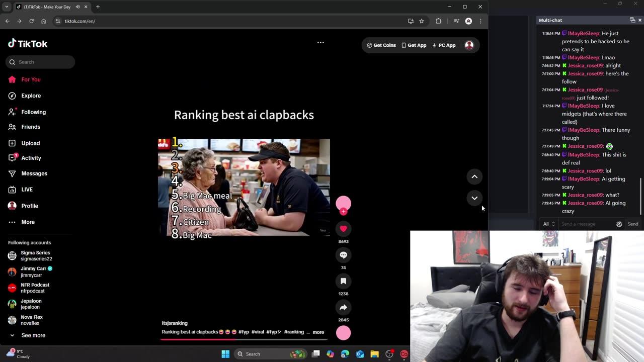
Task: Mute the TikTok tab audio
Action: (x=77, y=7)
